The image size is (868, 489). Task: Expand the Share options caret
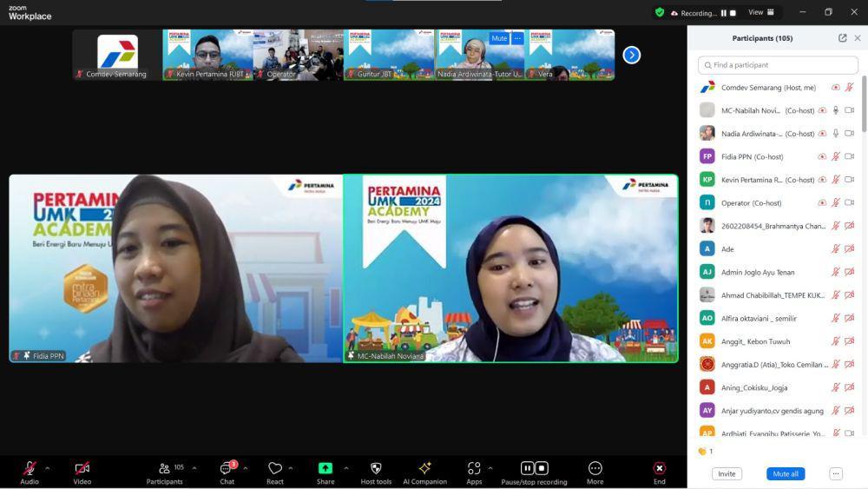(x=346, y=468)
